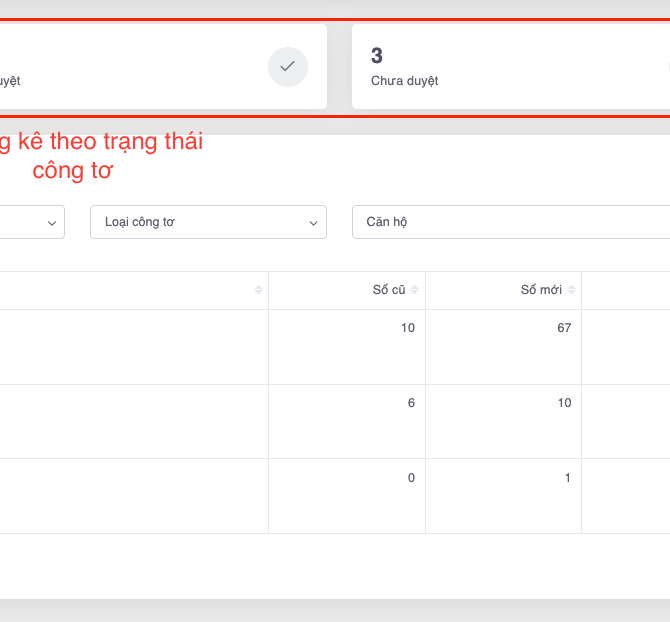Click the approved status card label on the left

pos(10,81)
